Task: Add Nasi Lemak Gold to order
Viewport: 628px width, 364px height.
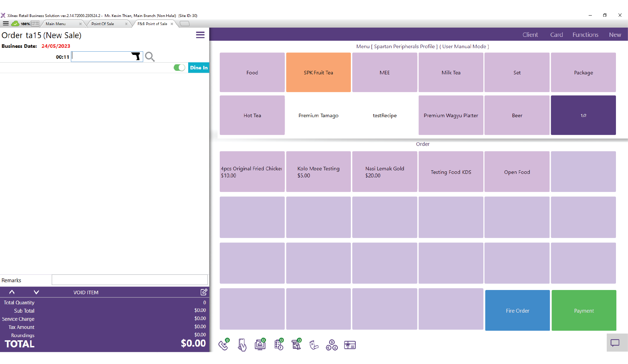Action: pyautogui.click(x=385, y=172)
